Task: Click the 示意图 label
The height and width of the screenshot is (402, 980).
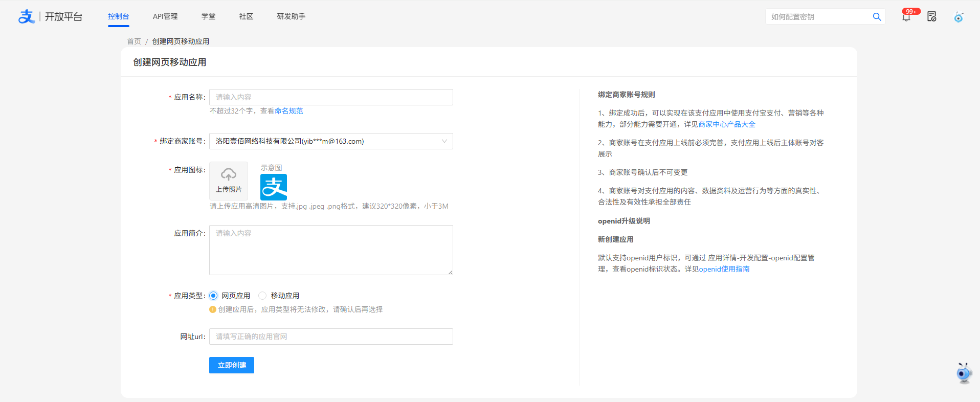Action: click(x=271, y=168)
